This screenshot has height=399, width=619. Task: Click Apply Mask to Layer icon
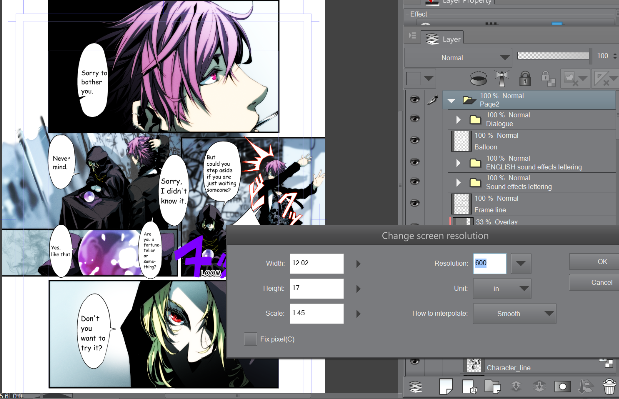point(586,386)
